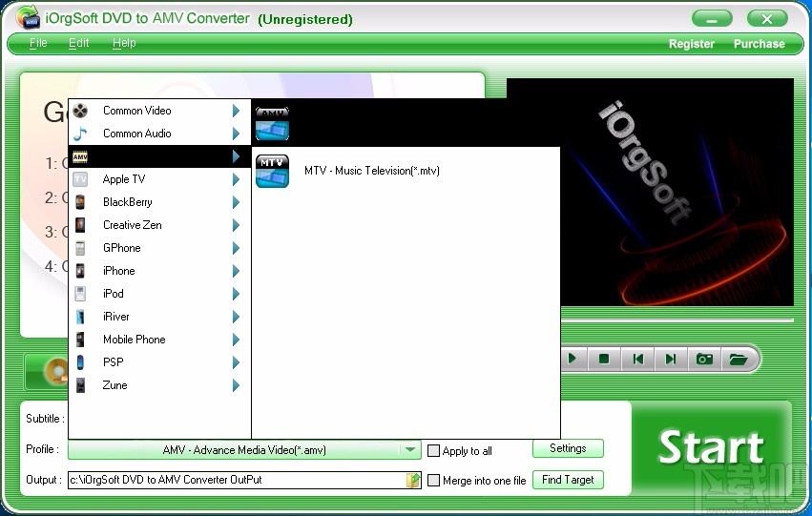
Task: Click the film reel icon beside Common Video
Action: pyautogui.click(x=80, y=111)
